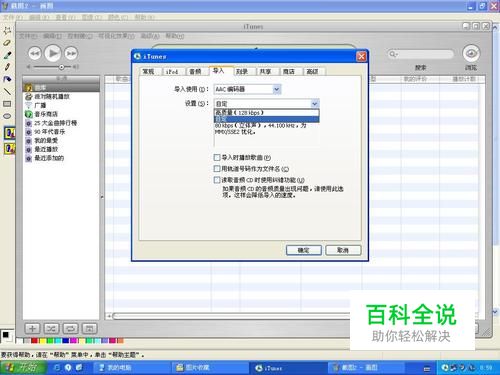Screen dimensions: 500x375
Task: Select Paint's free-form select tool
Action: pyautogui.click(x=7, y=31)
